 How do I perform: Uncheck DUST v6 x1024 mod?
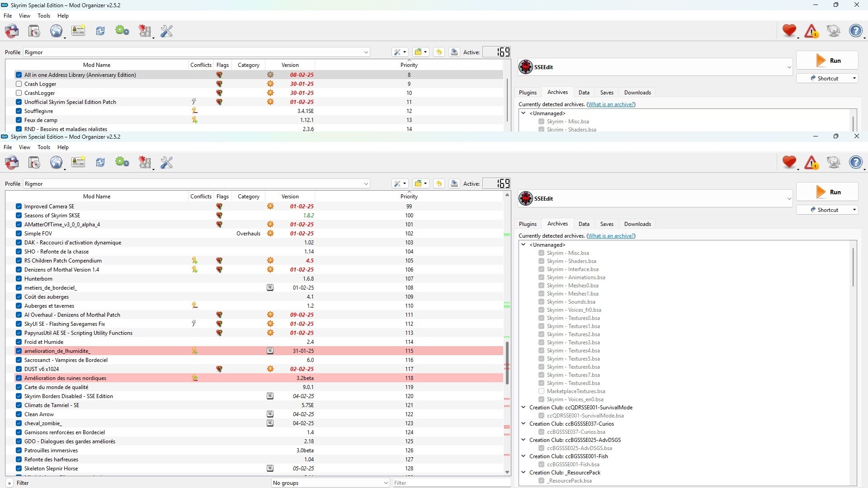coord(19,369)
